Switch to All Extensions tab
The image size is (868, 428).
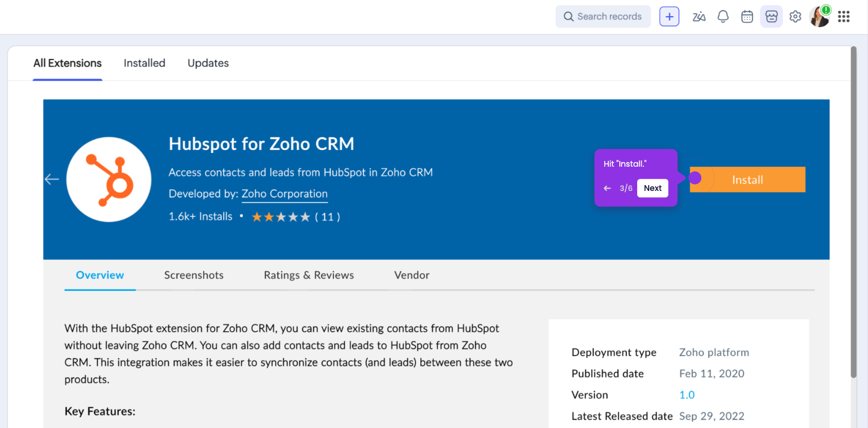(x=68, y=63)
